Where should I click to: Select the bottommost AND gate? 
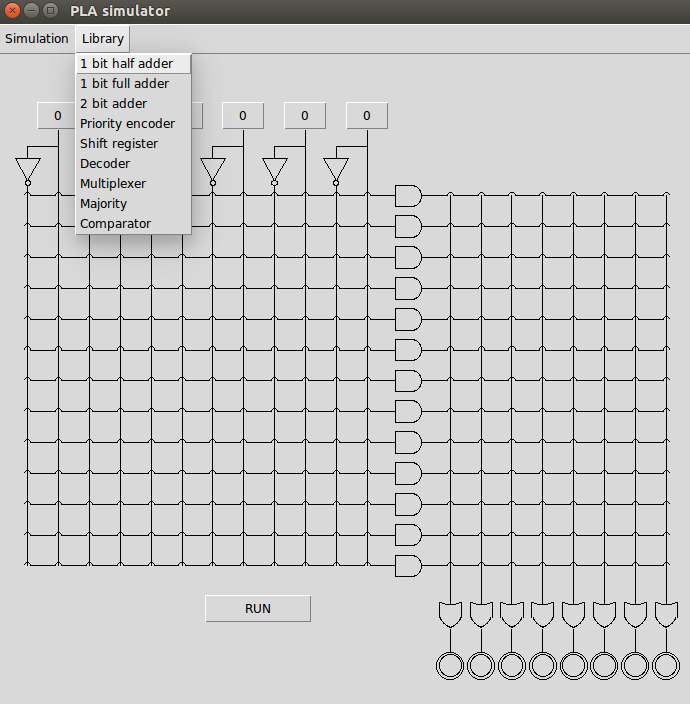click(x=408, y=566)
